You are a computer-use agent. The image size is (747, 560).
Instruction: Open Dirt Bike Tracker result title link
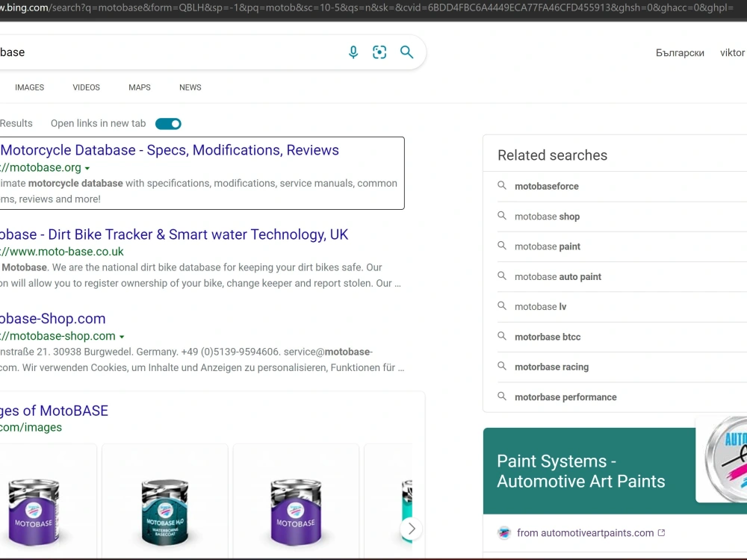click(x=174, y=234)
